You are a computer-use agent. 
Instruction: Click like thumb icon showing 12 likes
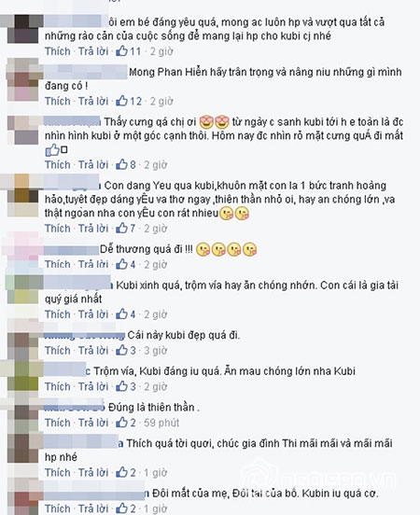point(121,101)
